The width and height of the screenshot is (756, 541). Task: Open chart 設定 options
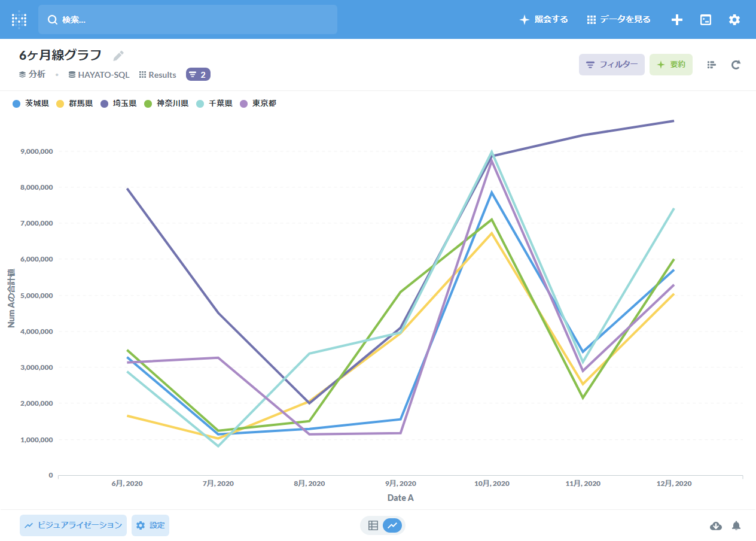click(150, 525)
